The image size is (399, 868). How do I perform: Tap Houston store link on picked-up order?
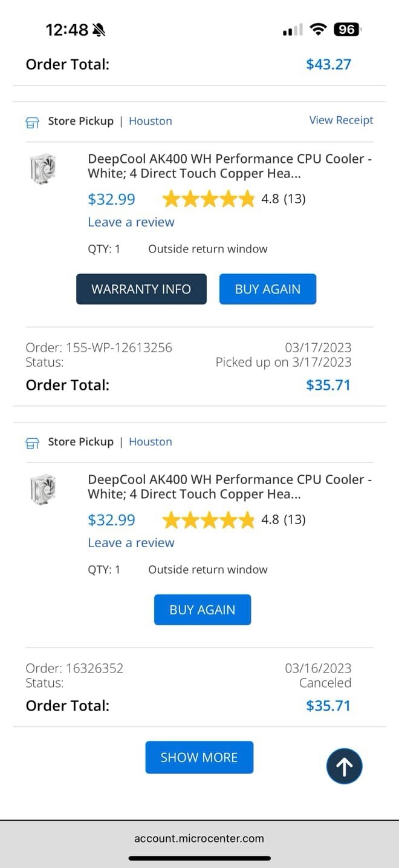[151, 121]
